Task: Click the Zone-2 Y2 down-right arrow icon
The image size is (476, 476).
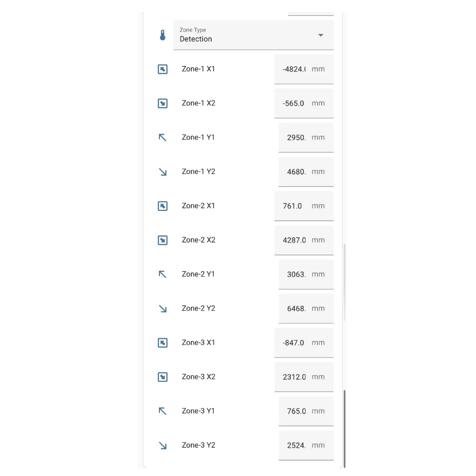Action: (163, 309)
